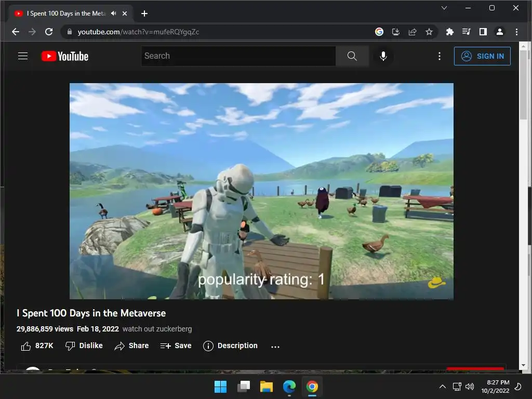Toggle the Chrome side panel icon

pyautogui.click(x=483, y=32)
